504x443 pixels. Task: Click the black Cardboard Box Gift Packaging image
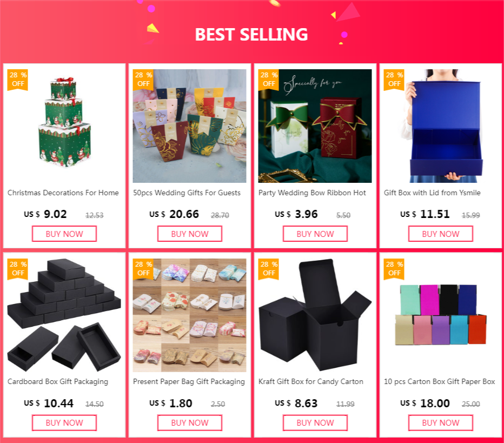[64, 315]
